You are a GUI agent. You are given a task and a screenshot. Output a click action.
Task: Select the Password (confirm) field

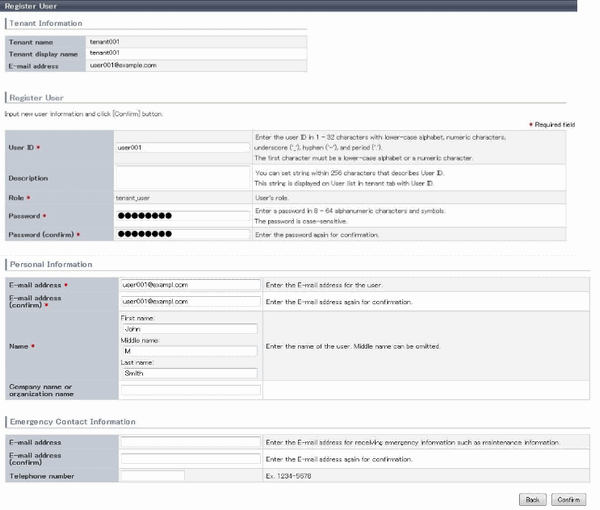pyautogui.click(x=182, y=234)
